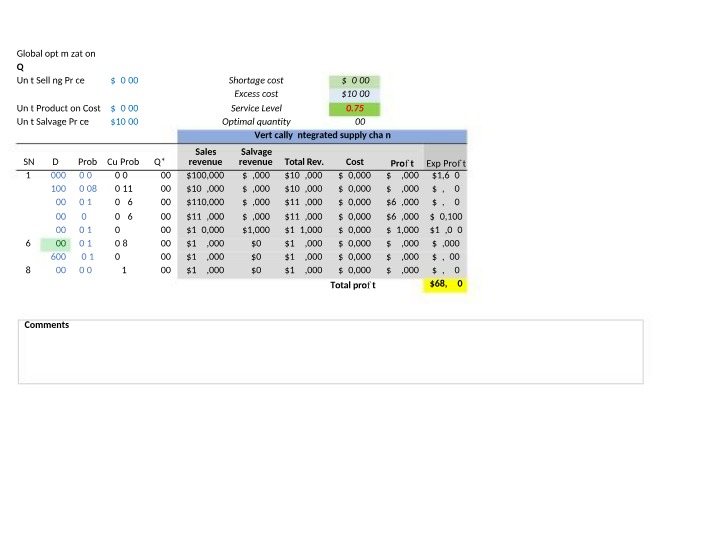Click the 'Prob' column header
The height and width of the screenshot is (552, 714).
(x=87, y=162)
